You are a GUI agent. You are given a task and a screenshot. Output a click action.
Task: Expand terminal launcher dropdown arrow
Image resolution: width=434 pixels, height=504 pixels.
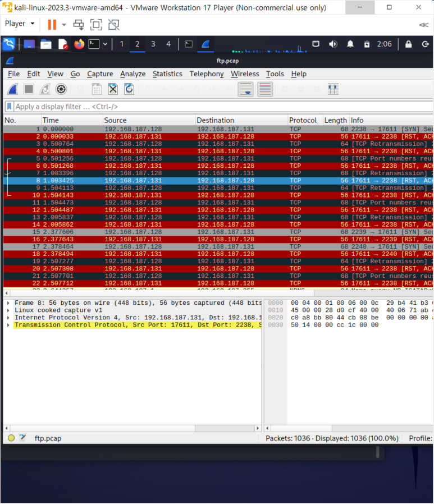(105, 44)
